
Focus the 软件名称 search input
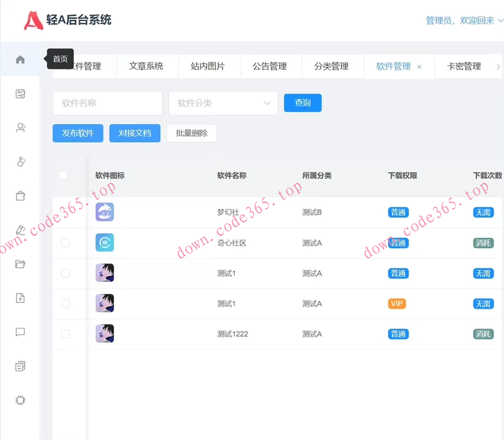(107, 103)
